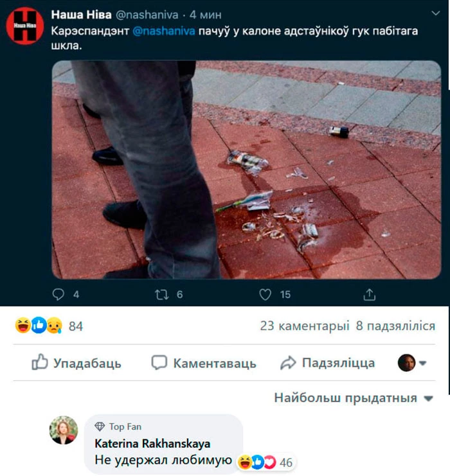Expand the tweet options chevron
Image resolution: width=450 pixels, height=476 pixels.
tap(436, 13)
